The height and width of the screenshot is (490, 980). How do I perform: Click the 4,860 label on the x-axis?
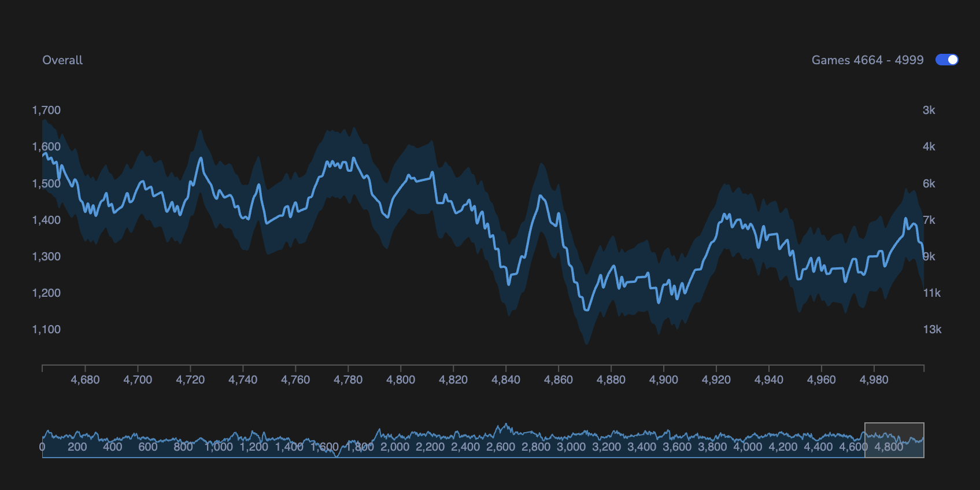point(559,380)
